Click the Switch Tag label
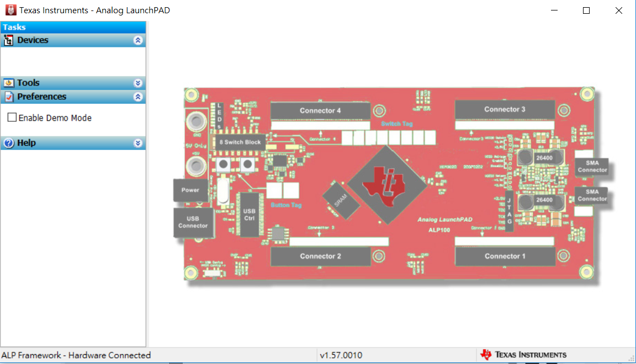Viewport: 636px width, 364px height. click(x=397, y=124)
